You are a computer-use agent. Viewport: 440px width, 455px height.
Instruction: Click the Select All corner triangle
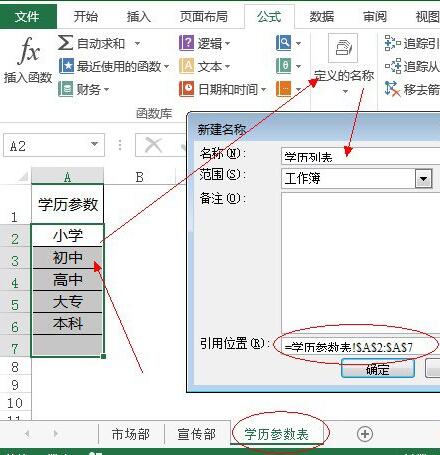coord(23,176)
